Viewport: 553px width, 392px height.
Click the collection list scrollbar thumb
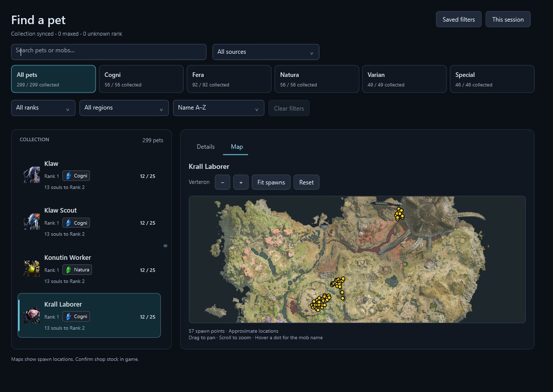(165, 246)
